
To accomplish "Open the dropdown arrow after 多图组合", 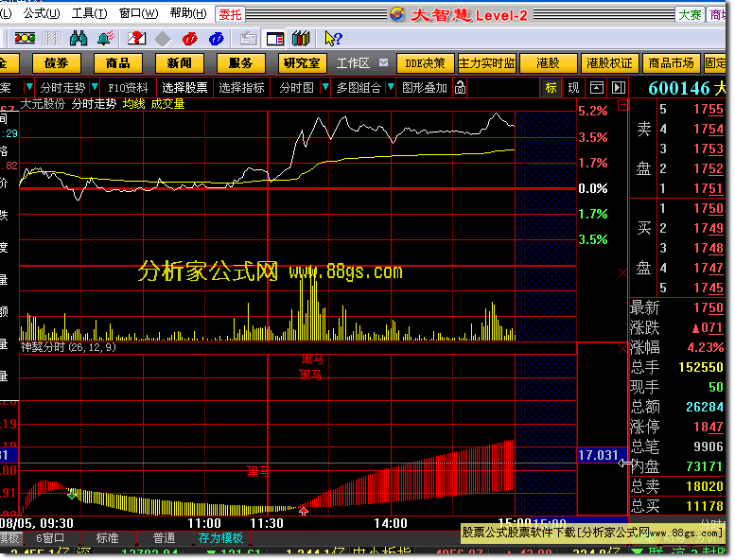I will coord(391,87).
